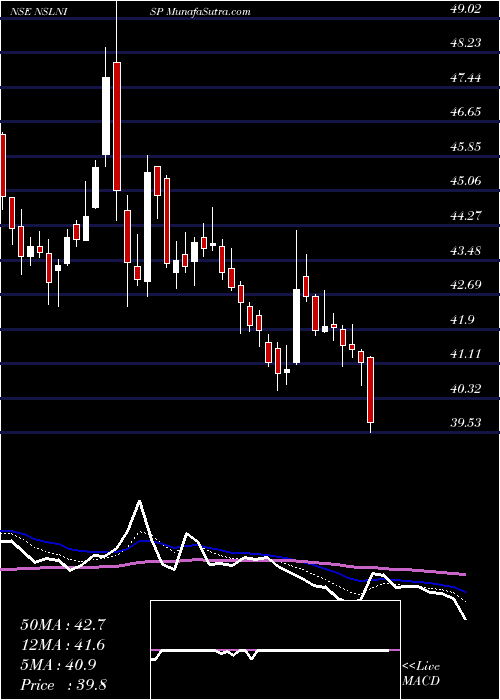Click the last large red candle
Screen dimensions: 500x700
[371, 390]
